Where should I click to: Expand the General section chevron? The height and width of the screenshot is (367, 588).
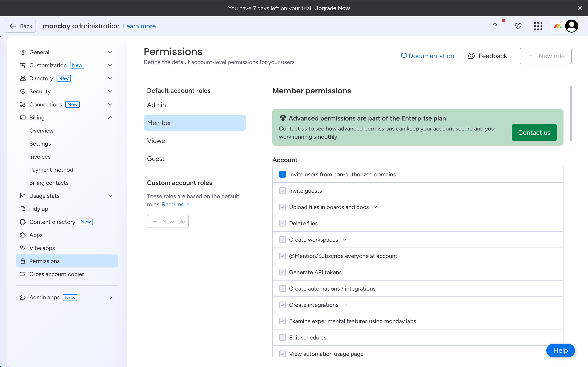(110, 52)
